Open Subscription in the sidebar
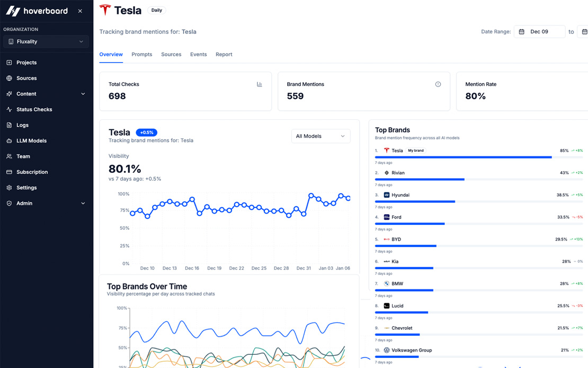 pos(46,172)
